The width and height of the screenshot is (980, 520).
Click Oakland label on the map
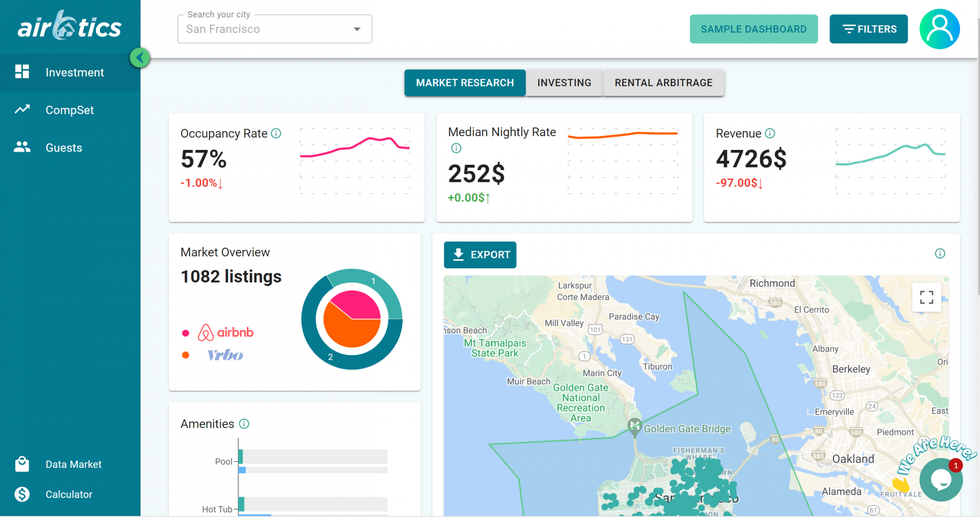(x=853, y=459)
